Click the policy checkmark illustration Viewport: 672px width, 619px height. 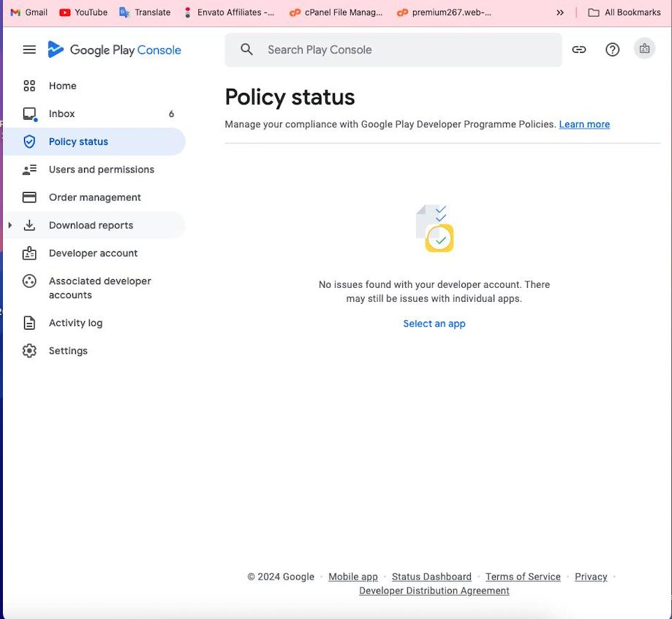click(434, 228)
